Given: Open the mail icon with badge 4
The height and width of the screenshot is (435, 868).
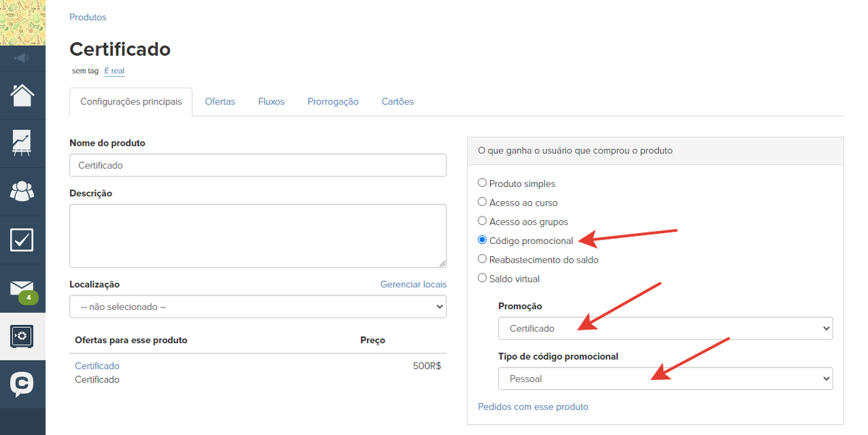Looking at the screenshot, I should [22, 289].
